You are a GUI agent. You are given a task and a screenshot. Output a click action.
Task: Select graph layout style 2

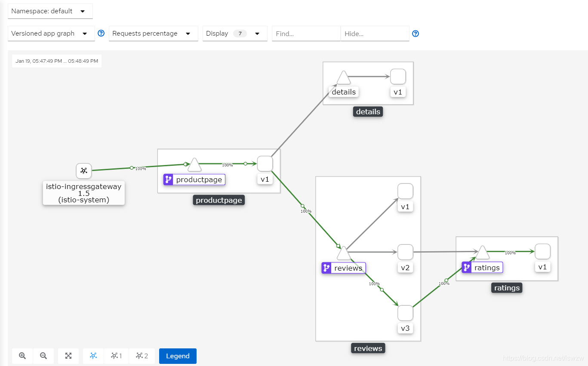point(142,356)
